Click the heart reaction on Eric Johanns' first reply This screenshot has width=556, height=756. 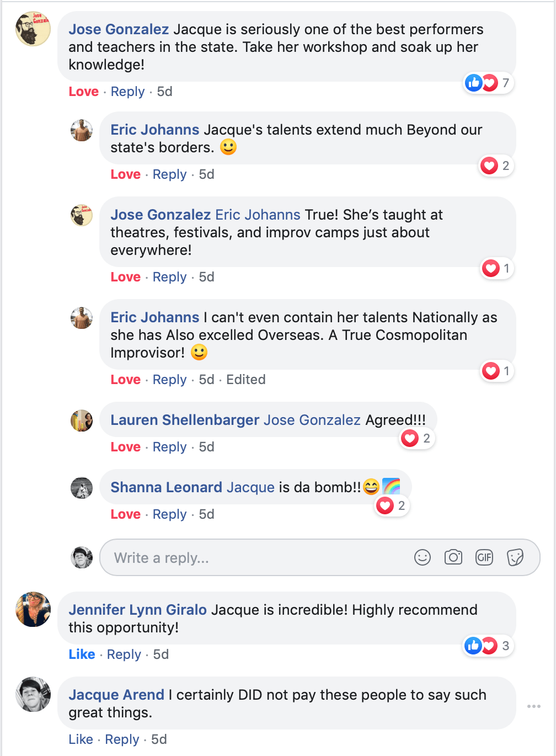coord(490,166)
